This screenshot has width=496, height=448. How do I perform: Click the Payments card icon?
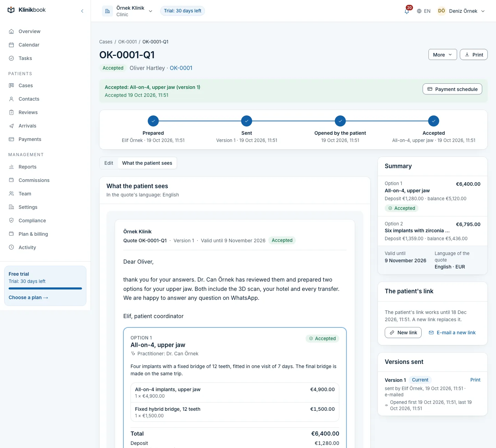pyautogui.click(x=11, y=139)
